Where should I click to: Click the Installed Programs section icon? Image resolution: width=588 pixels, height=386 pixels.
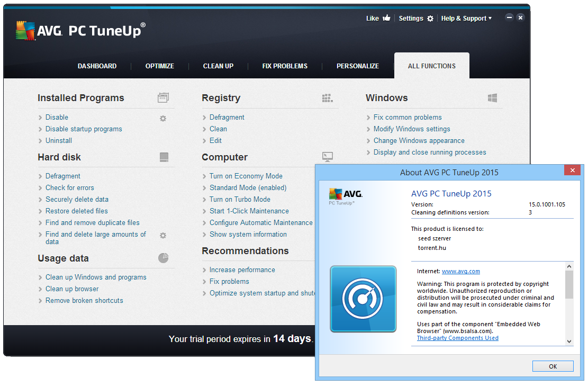[x=163, y=98]
